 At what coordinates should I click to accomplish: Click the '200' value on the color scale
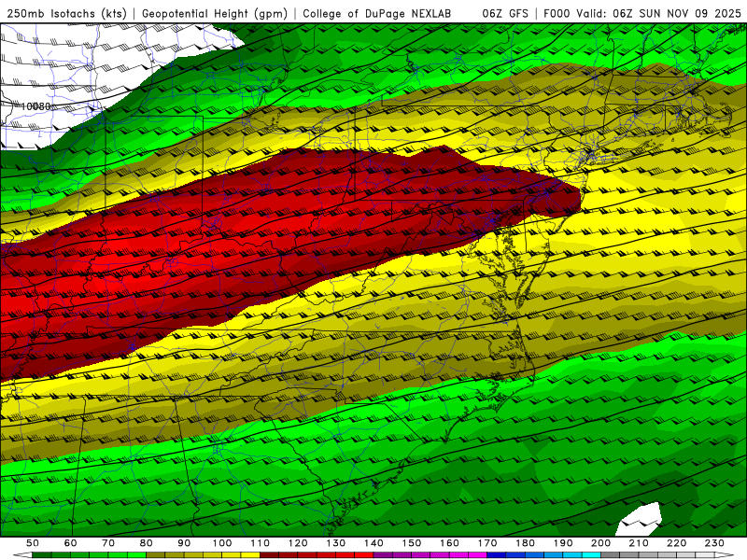(600, 543)
